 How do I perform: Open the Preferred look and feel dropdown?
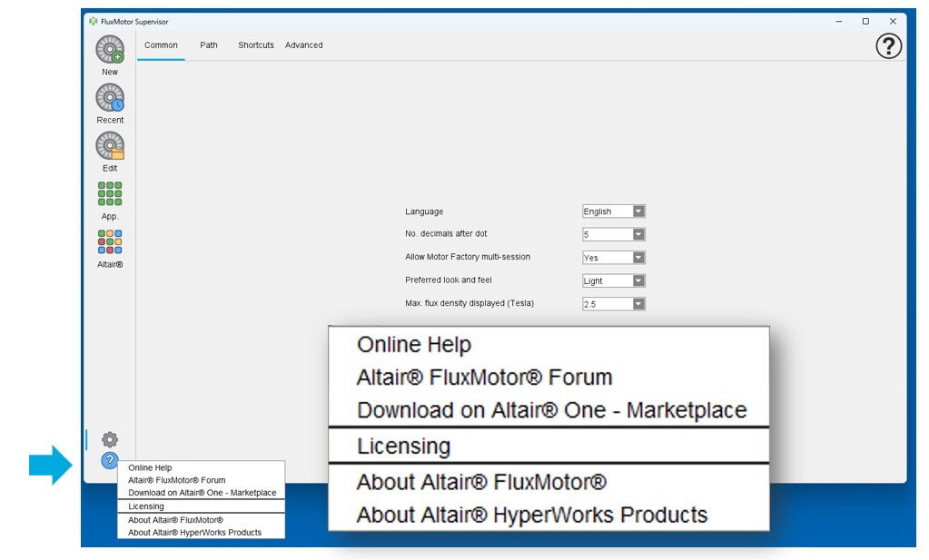point(638,281)
